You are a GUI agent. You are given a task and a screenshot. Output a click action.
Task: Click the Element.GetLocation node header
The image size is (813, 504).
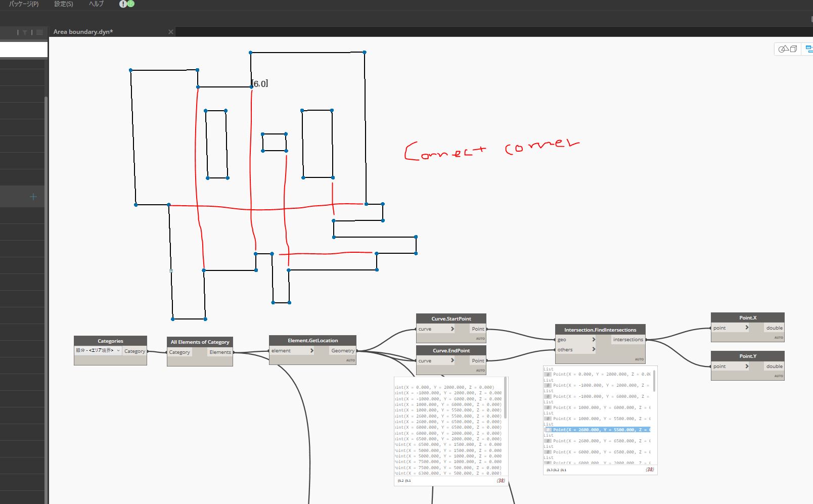tap(312, 341)
